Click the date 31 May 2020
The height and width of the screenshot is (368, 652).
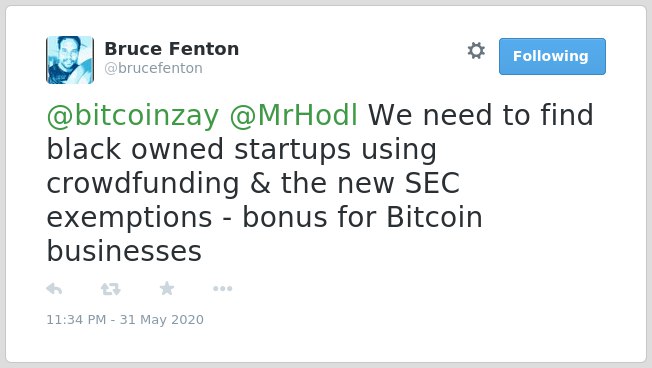click(162, 319)
